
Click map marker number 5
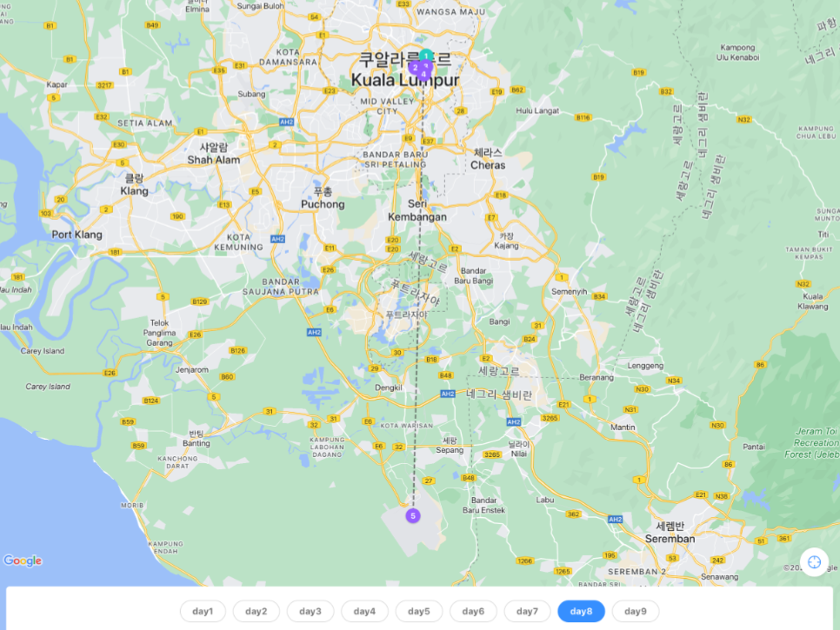point(412,515)
